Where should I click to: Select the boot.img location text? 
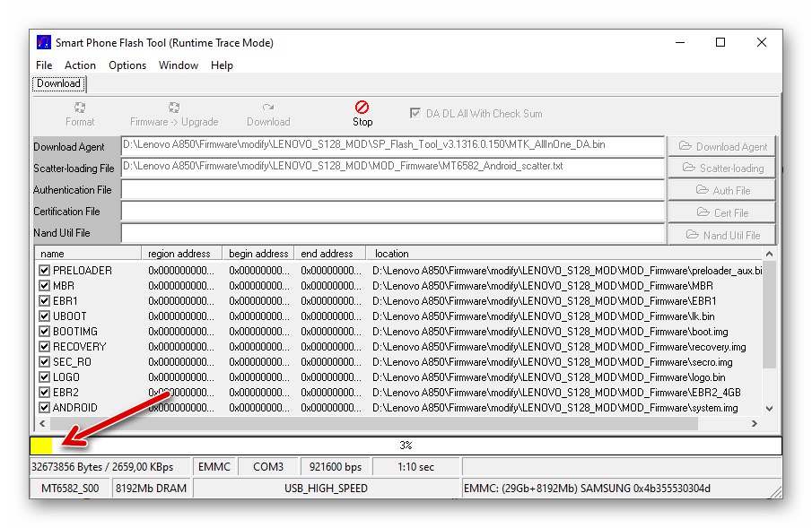click(x=550, y=332)
